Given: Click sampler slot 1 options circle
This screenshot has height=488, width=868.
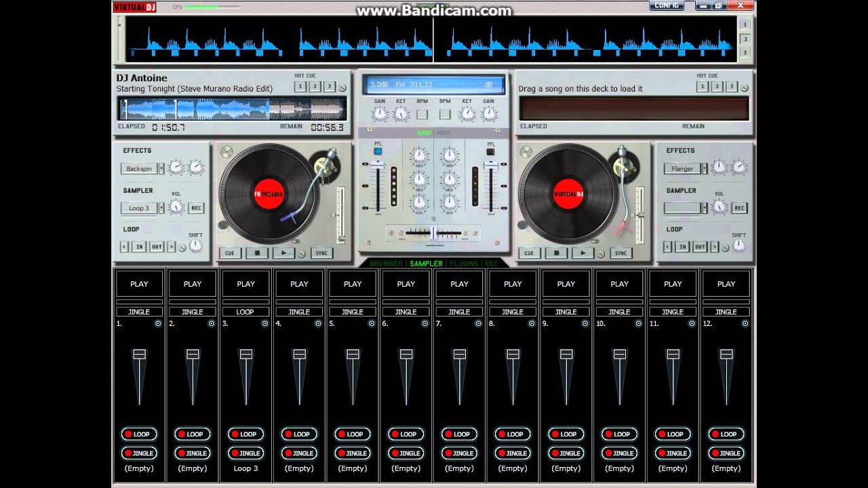Looking at the screenshot, I should click(158, 324).
